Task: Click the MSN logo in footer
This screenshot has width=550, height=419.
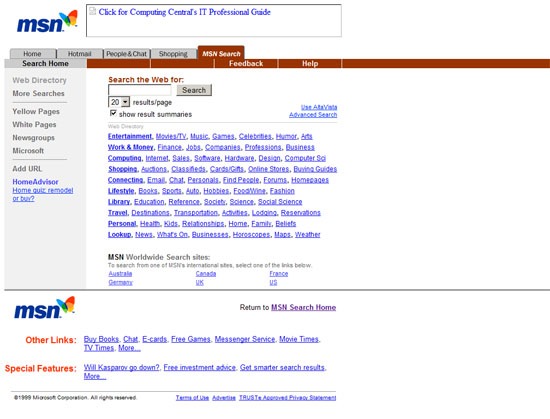Action: coord(45,308)
